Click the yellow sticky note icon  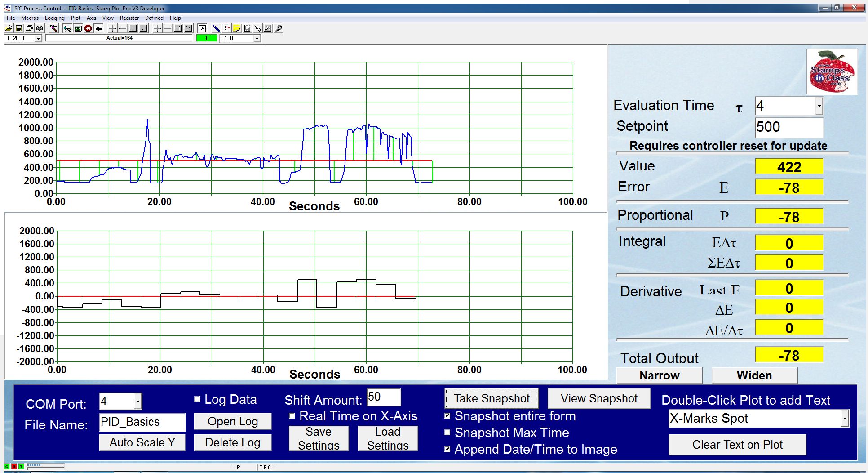(x=237, y=28)
